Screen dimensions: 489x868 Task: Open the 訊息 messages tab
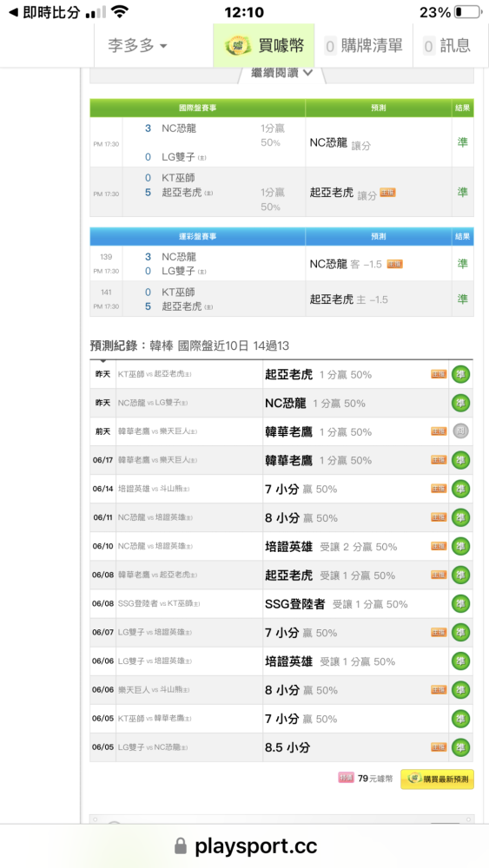coord(446,45)
